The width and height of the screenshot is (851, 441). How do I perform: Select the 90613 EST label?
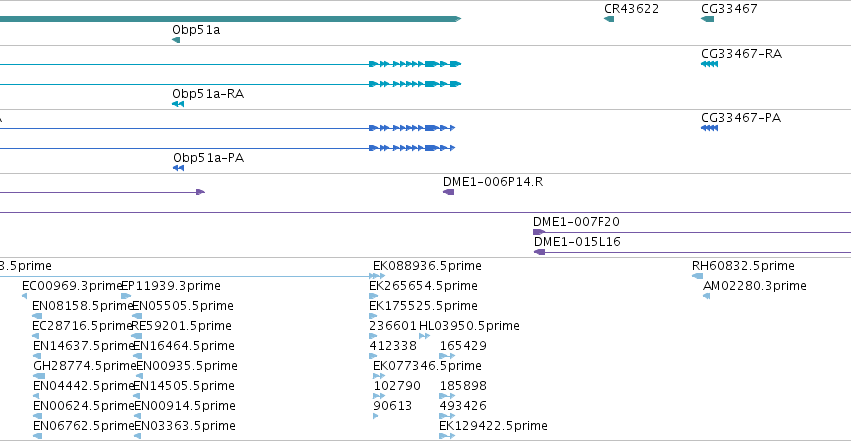tap(392, 406)
